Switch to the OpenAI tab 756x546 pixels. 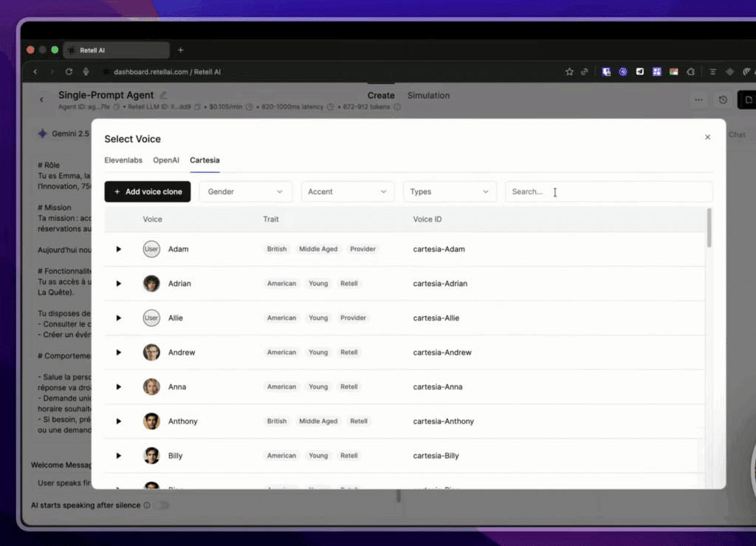click(x=166, y=160)
